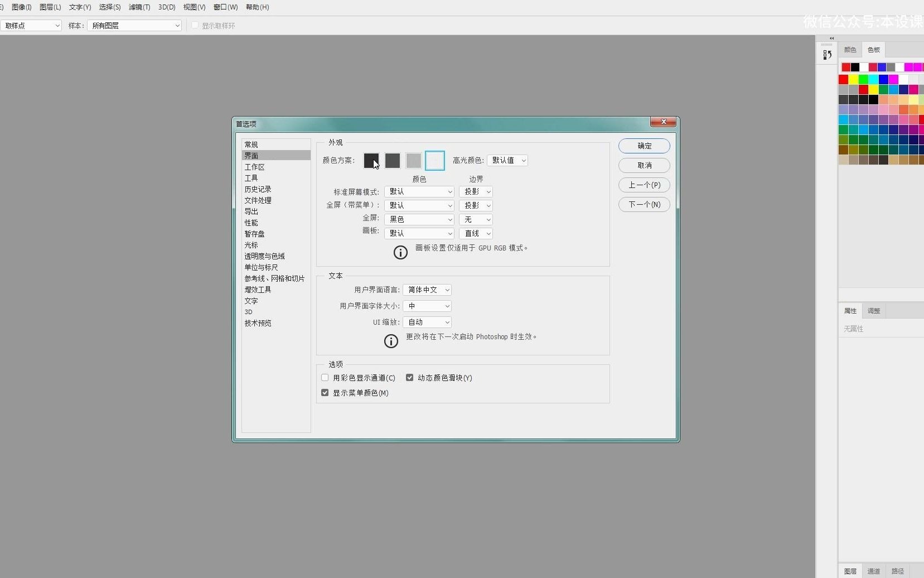The height and width of the screenshot is (578, 924).
Task: Click the Clone Source panel icon
Action: tap(828, 55)
